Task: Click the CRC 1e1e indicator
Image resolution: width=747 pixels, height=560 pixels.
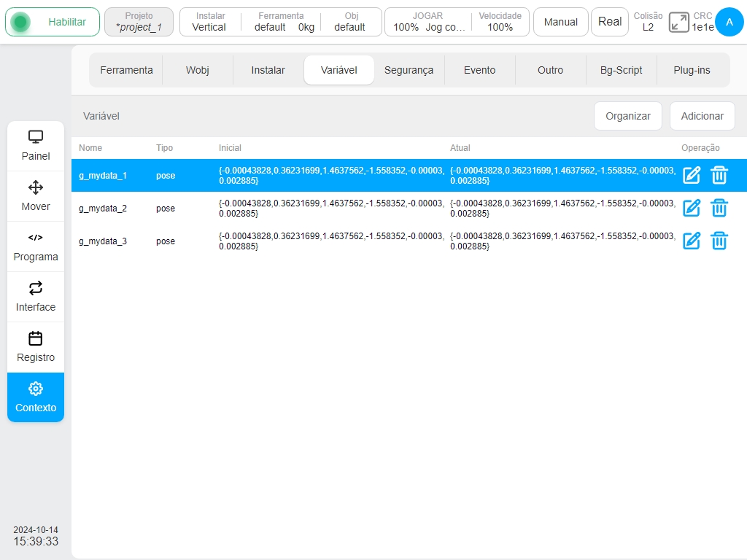Action: (703, 22)
